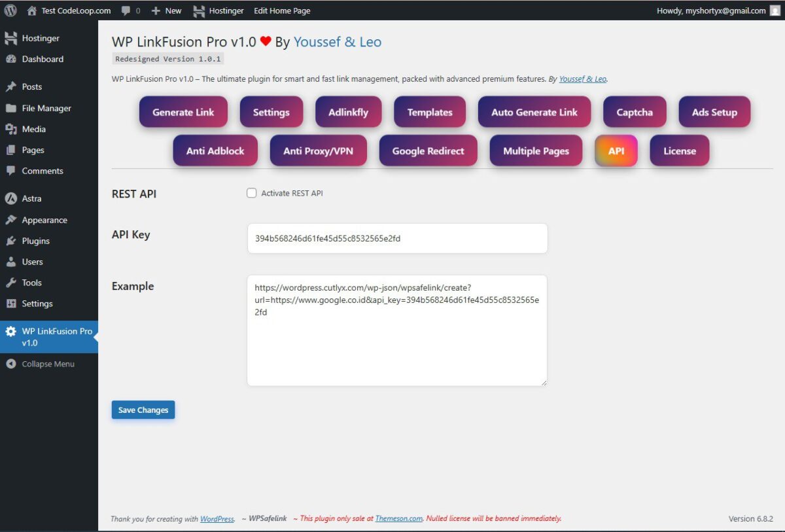Open the Anti Adblock tab
Image resolution: width=785 pixels, height=532 pixels.
pyautogui.click(x=215, y=151)
